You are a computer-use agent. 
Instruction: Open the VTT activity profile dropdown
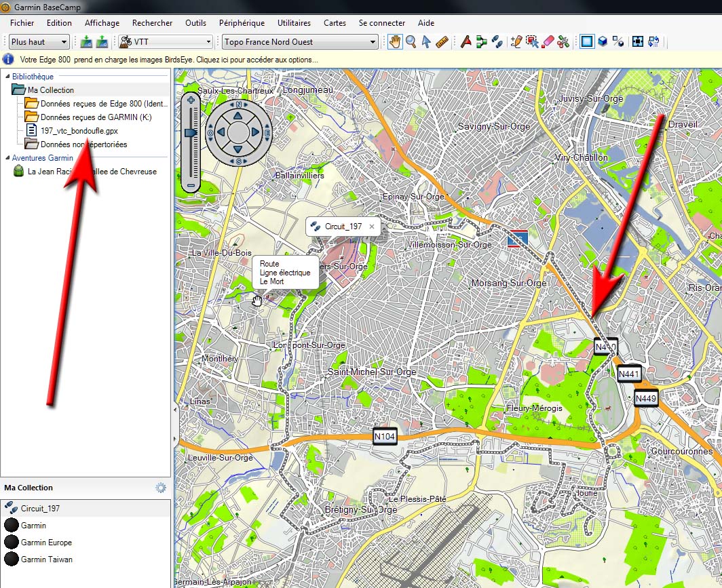pyautogui.click(x=165, y=42)
